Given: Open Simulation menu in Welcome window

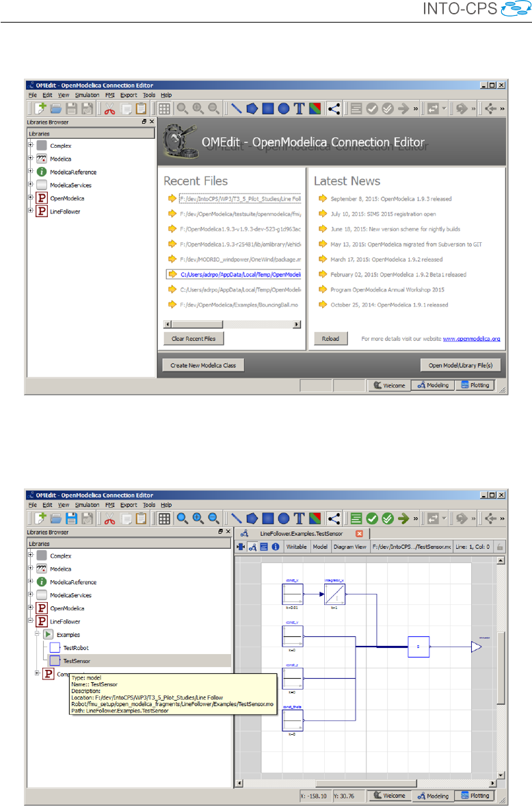Looking at the screenshot, I should (x=88, y=95).
